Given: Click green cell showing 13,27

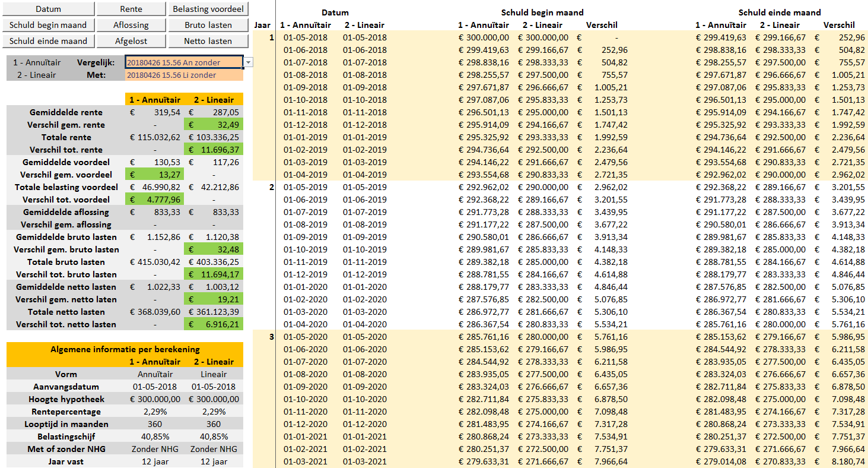Looking at the screenshot, I should (154, 175).
